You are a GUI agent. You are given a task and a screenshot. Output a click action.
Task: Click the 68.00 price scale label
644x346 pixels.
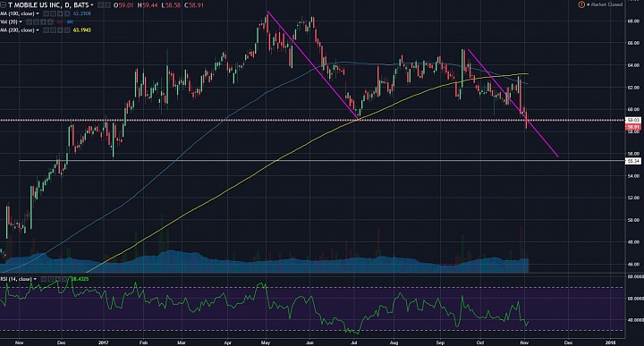click(x=633, y=21)
